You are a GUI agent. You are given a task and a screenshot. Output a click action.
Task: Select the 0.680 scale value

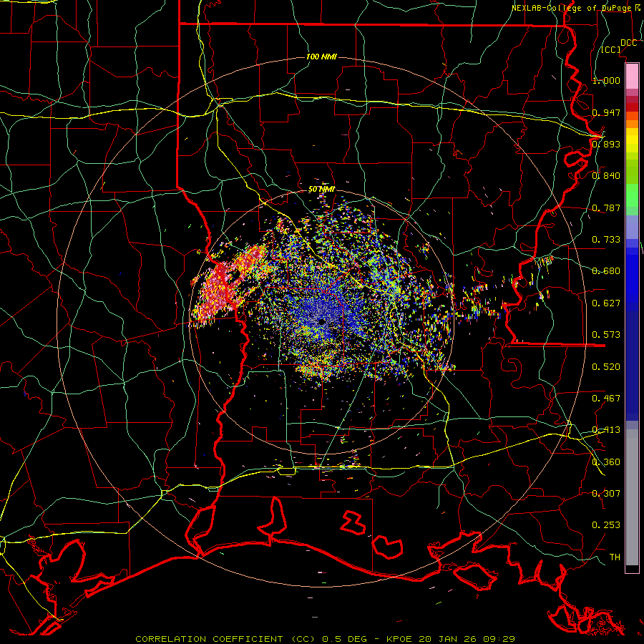(606, 271)
